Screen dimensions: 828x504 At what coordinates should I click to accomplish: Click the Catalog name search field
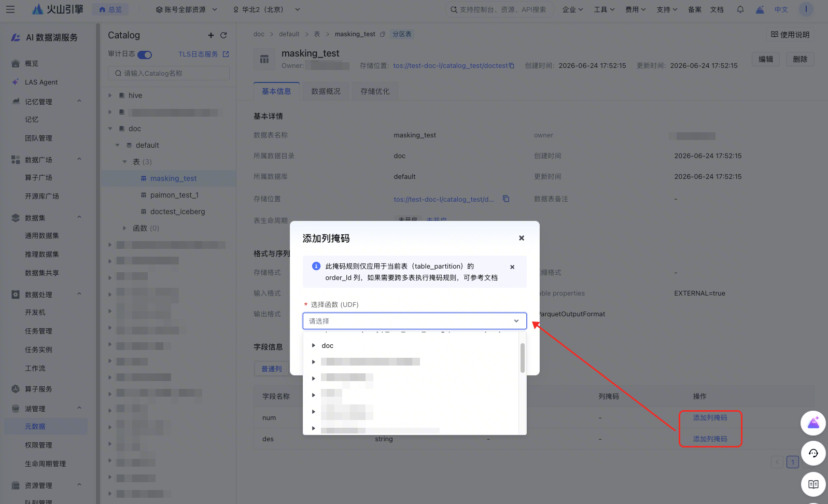(x=169, y=73)
